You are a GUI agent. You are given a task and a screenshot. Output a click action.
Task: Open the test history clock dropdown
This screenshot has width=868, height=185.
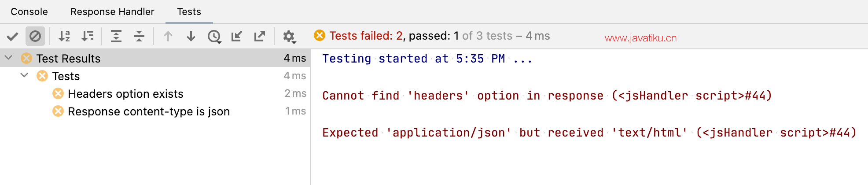(x=214, y=36)
